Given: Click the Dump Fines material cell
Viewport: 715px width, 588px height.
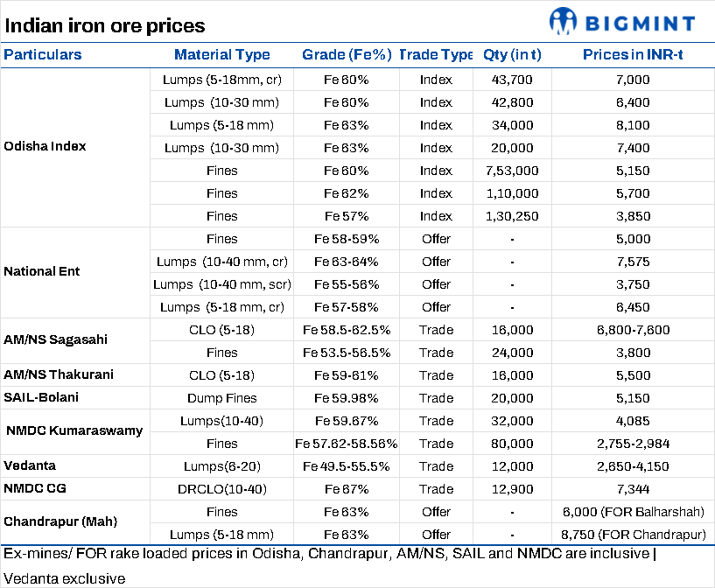Looking at the screenshot, I should (x=221, y=398).
